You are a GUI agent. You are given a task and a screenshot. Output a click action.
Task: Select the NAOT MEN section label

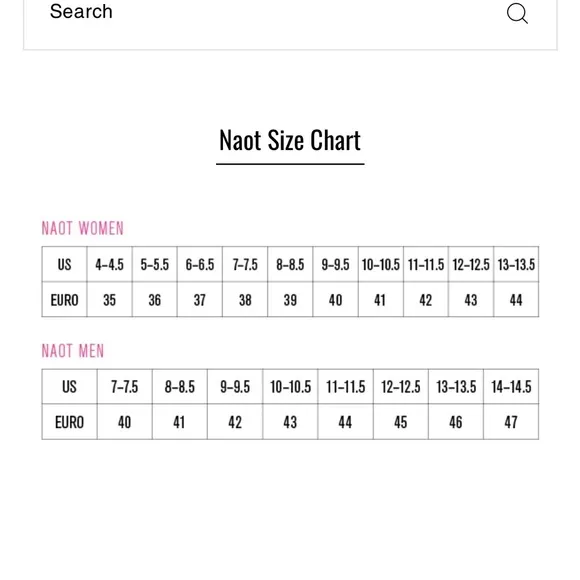[x=73, y=351]
